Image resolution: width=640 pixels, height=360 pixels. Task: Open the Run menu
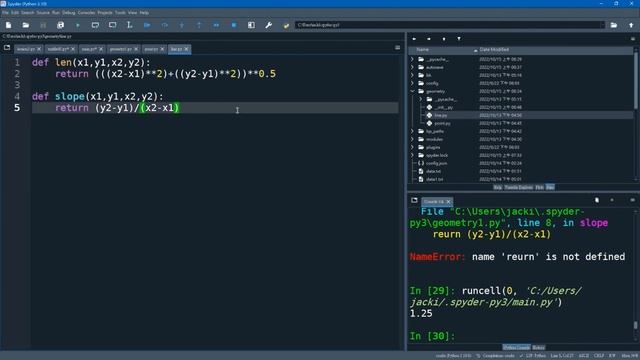click(56, 13)
